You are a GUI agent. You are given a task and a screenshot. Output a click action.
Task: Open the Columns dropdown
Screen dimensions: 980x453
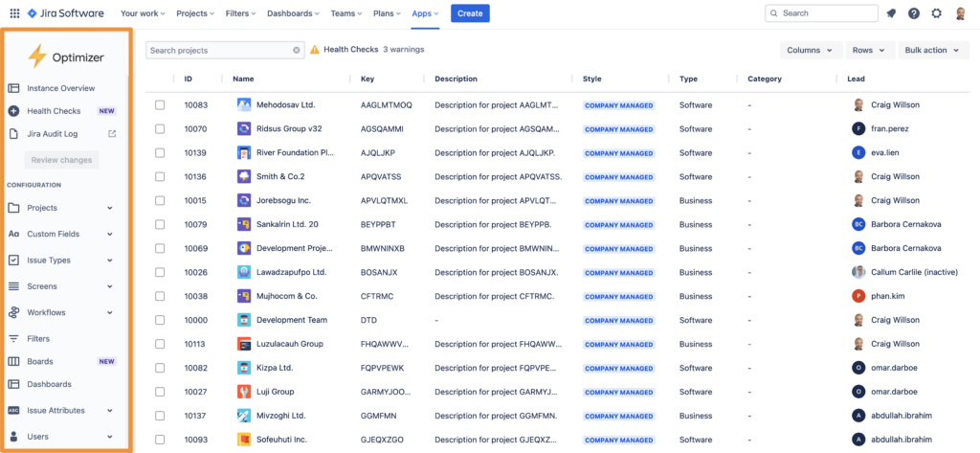click(811, 50)
